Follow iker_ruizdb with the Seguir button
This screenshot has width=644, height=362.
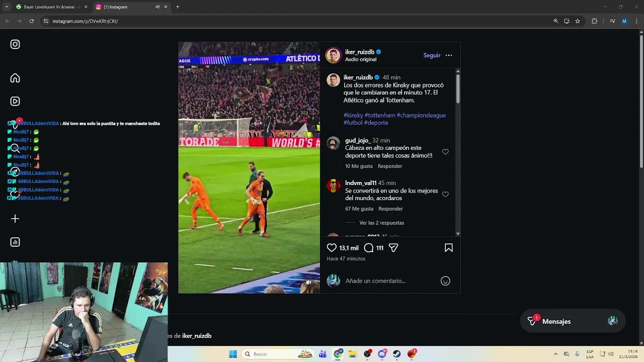[x=432, y=55]
